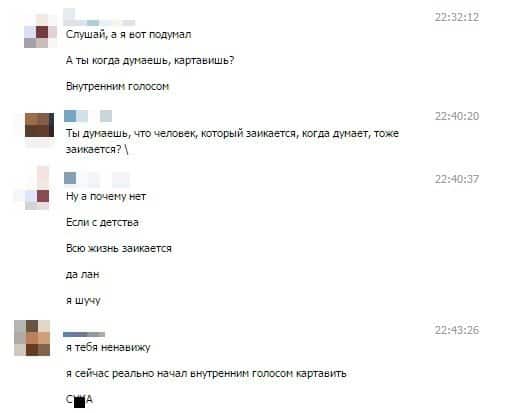Click the 22:32:12 timestamp
The image size is (508, 413).
tap(457, 17)
